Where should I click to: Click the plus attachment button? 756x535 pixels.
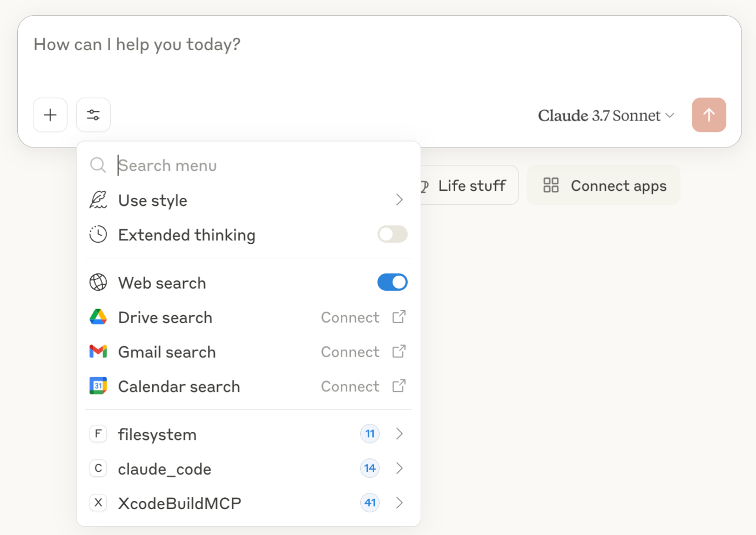pyautogui.click(x=50, y=115)
